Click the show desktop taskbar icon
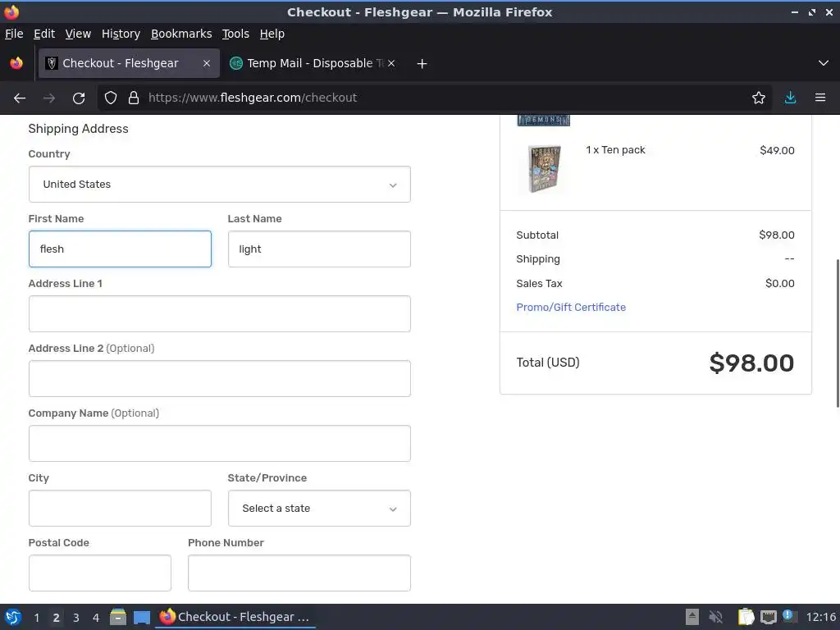This screenshot has height=630, width=840. [142, 617]
